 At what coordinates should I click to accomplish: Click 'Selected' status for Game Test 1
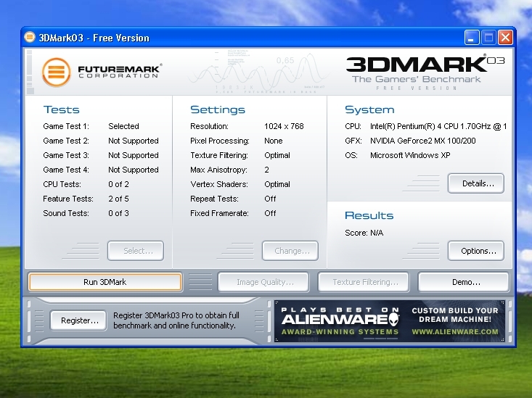point(123,126)
